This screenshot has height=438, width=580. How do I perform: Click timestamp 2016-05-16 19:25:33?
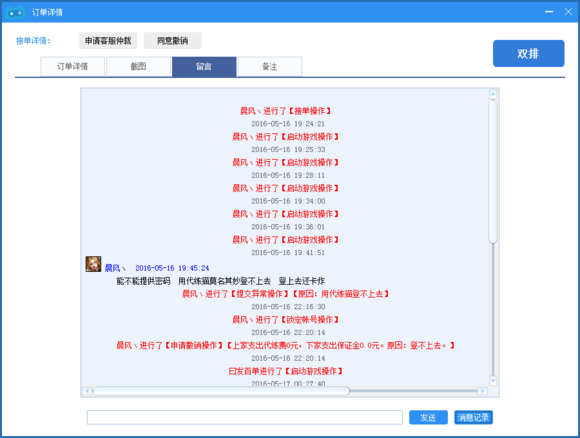(288, 150)
